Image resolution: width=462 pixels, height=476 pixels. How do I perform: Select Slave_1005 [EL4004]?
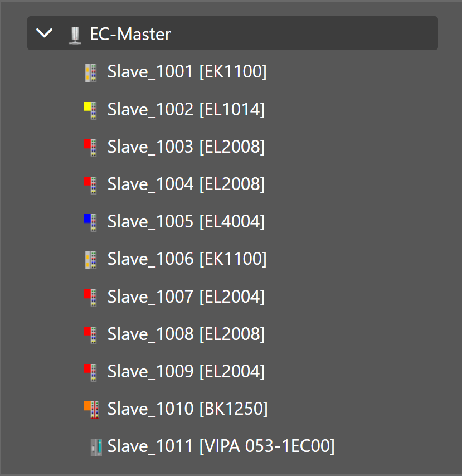click(186, 221)
